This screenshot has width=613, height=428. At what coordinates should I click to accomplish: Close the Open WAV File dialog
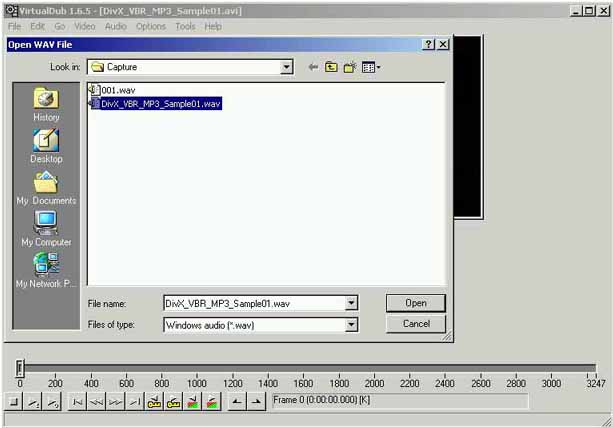[x=443, y=44]
